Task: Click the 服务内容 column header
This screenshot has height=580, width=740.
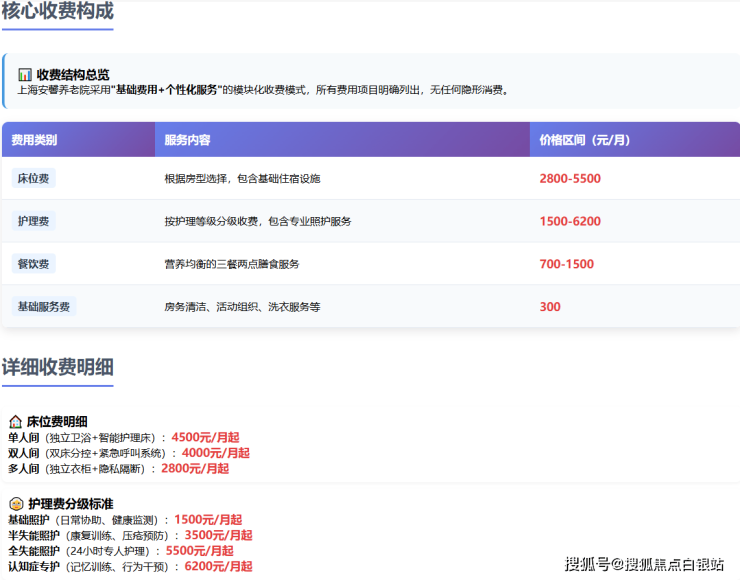Action: click(x=187, y=140)
